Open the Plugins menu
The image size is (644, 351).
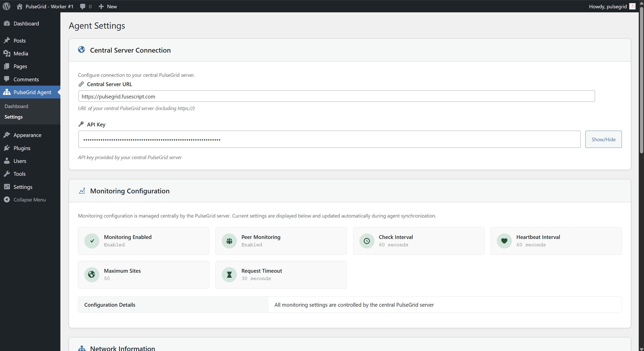(22, 148)
